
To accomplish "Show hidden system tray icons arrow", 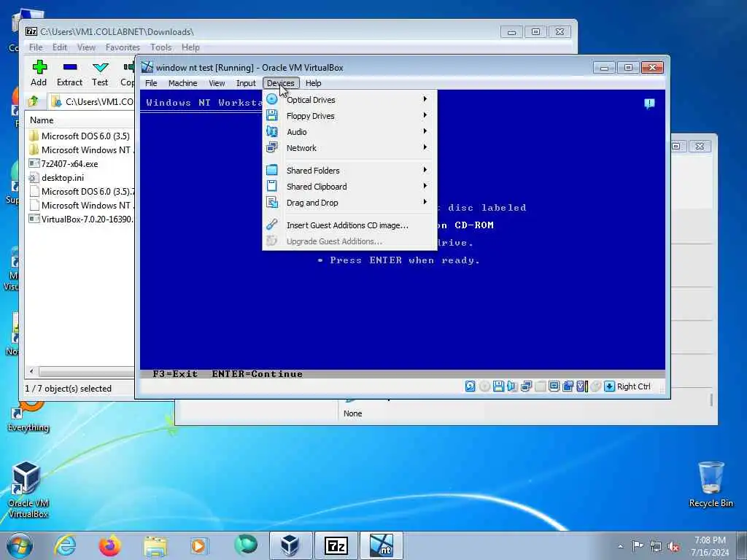I will click(x=620, y=546).
